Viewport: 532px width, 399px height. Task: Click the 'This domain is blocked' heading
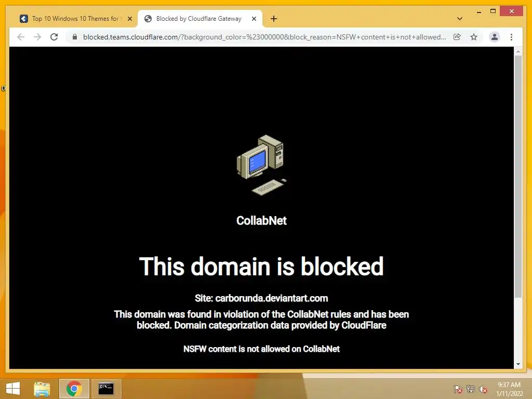tap(261, 267)
